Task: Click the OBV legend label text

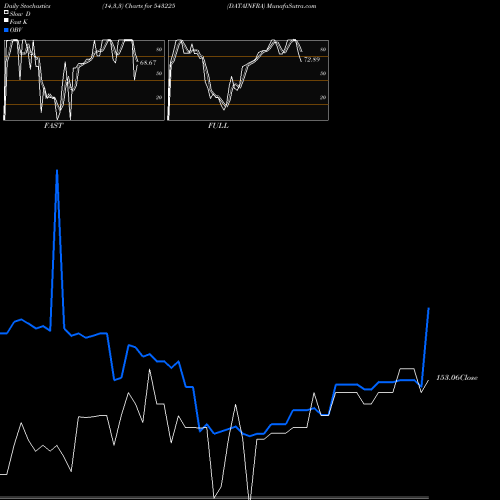Action: point(16,30)
